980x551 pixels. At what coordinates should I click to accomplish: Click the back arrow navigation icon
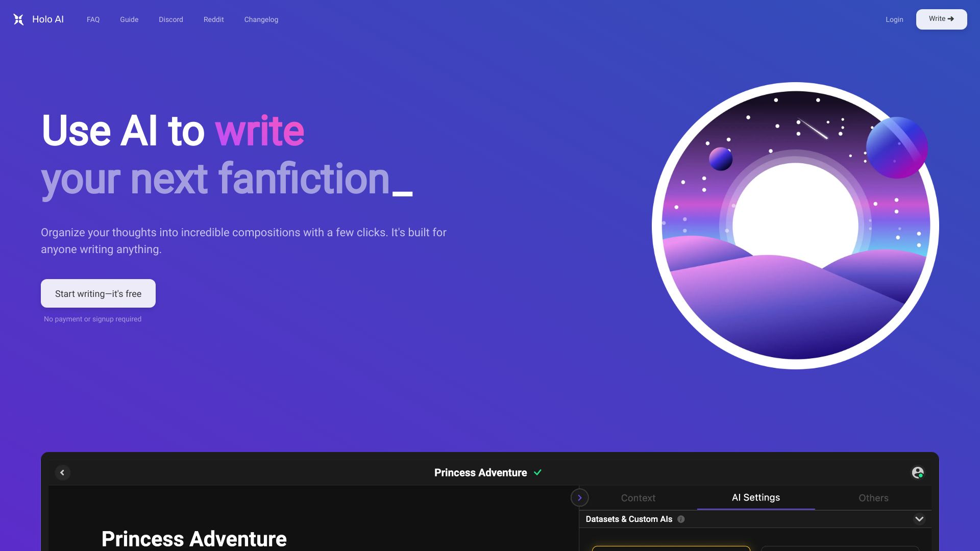(x=62, y=472)
